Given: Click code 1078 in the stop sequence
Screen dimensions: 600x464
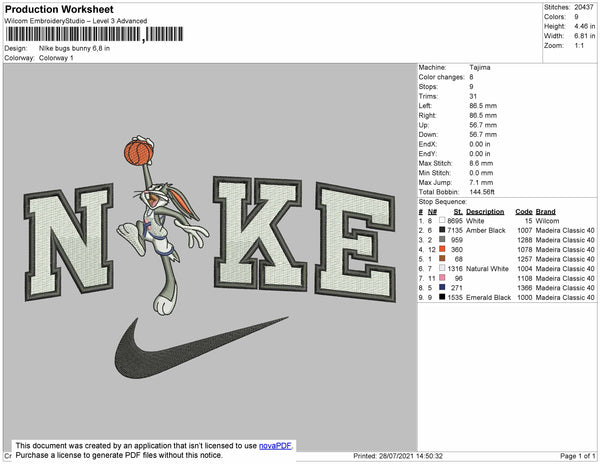Looking at the screenshot, I should (525, 249).
